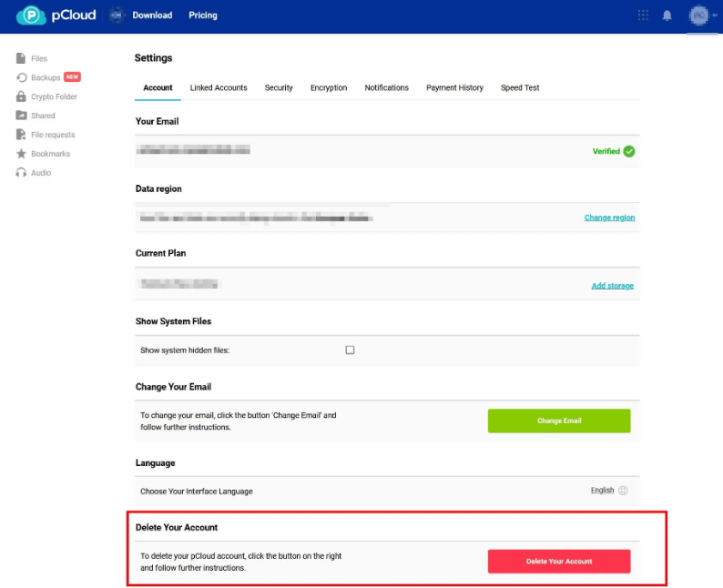Open the notifications bell icon
This screenshot has width=723, height=588.
coord(667,15)
